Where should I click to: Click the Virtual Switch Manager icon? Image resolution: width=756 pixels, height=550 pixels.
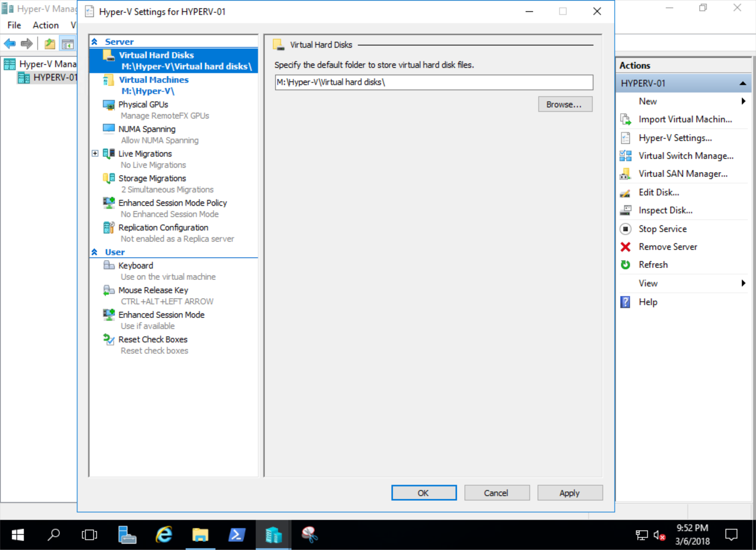click(x=626, y=156)
